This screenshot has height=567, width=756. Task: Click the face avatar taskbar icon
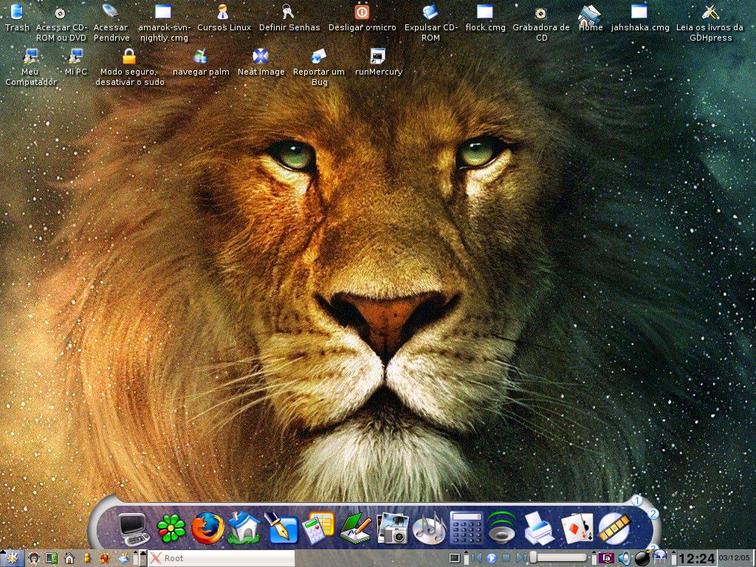34,558
